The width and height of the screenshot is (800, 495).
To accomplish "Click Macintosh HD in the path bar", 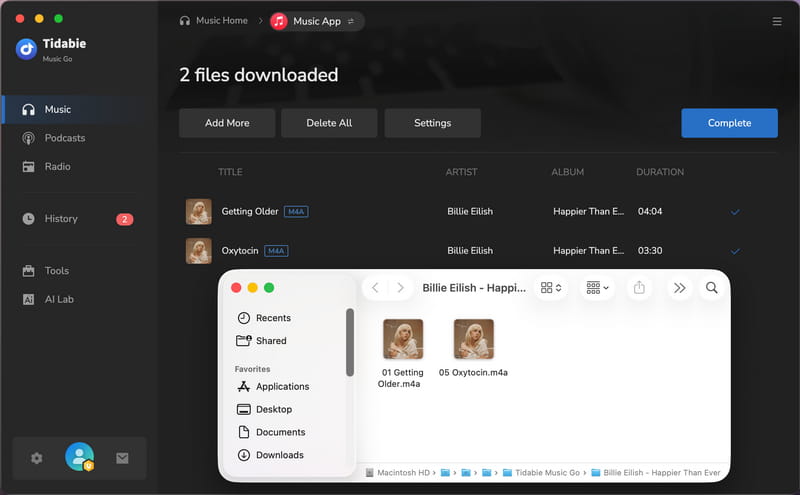I will [398, 473].
